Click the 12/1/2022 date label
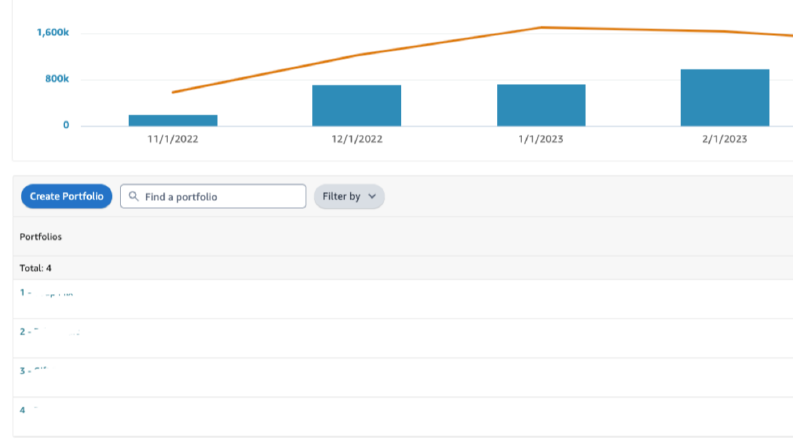793x446 pixels. (x=357, y=139)
